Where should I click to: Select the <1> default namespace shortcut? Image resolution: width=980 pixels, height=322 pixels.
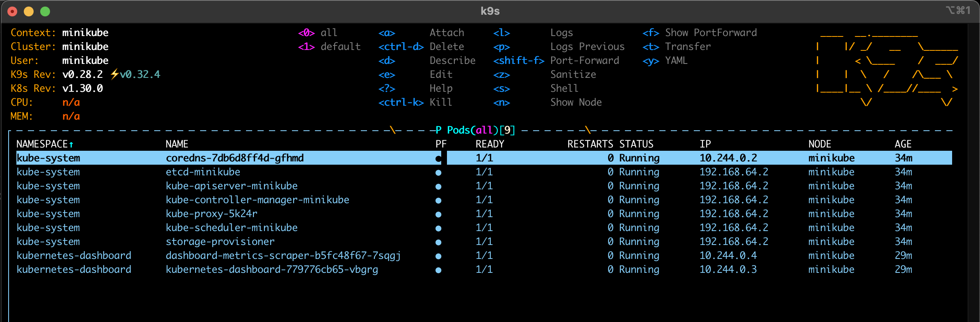(329, 46)
